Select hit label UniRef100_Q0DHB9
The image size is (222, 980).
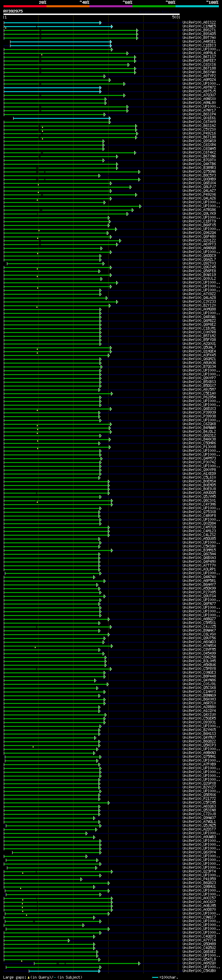(x=199, y=180)
